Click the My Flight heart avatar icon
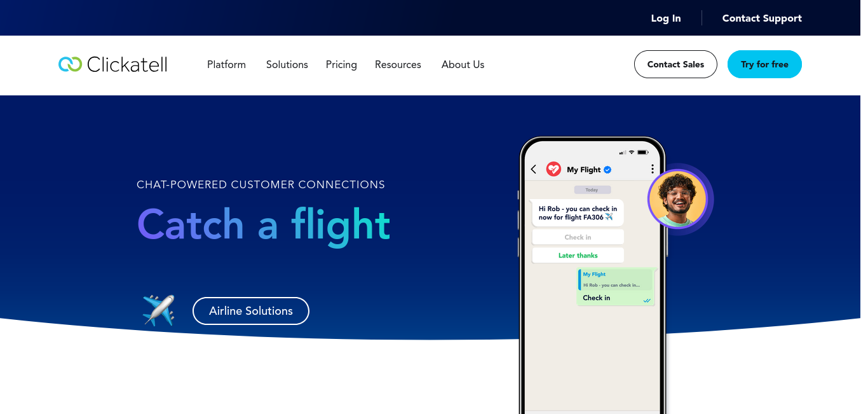The image size is (868, 414). [553, 169]
